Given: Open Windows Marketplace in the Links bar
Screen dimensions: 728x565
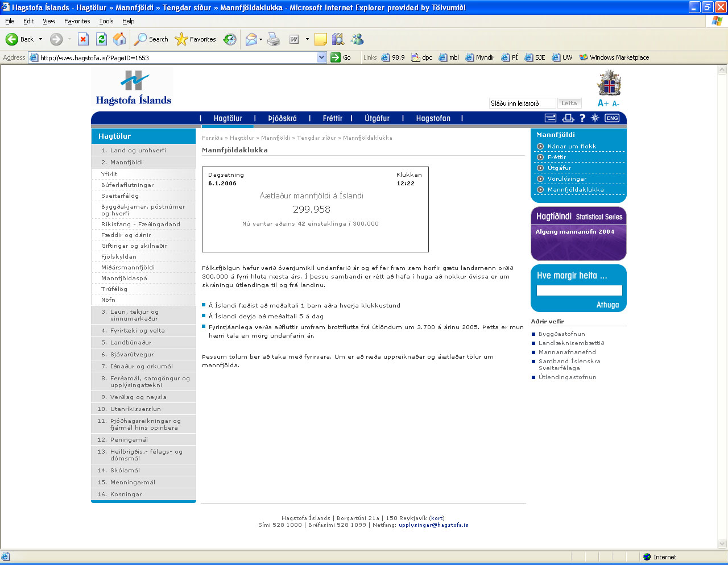Looking at the screenshot, I should tap(614, 57).
